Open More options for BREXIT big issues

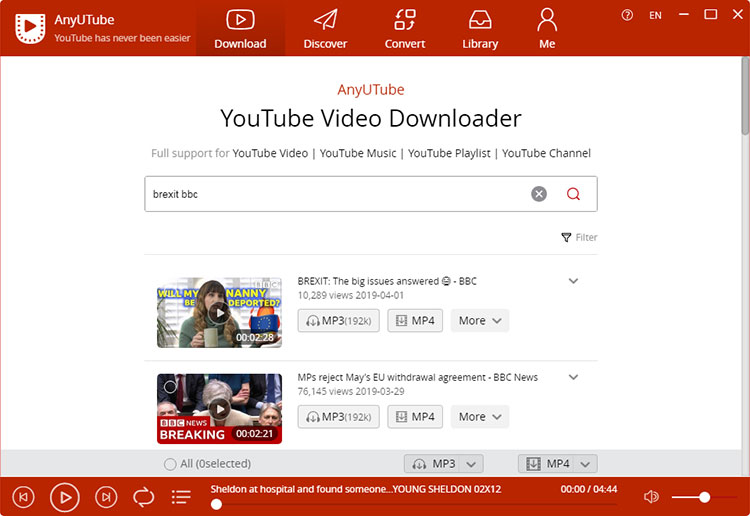pos(480,320)
